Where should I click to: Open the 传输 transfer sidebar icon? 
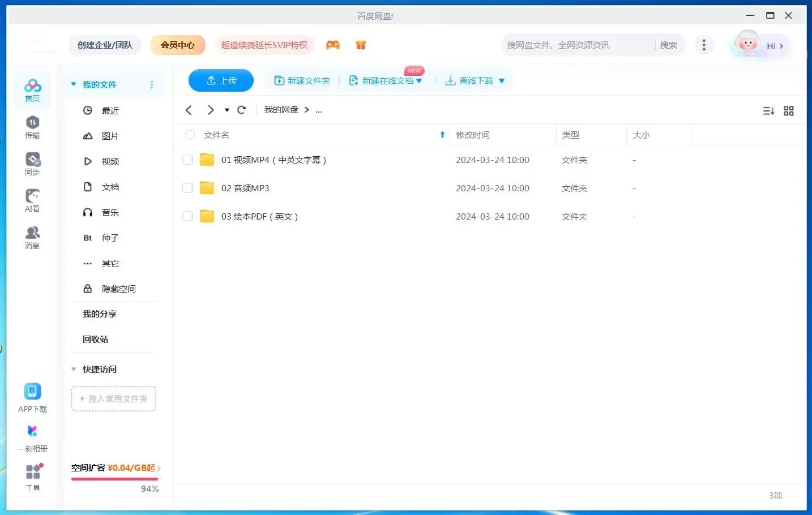[x=32, y=127]
